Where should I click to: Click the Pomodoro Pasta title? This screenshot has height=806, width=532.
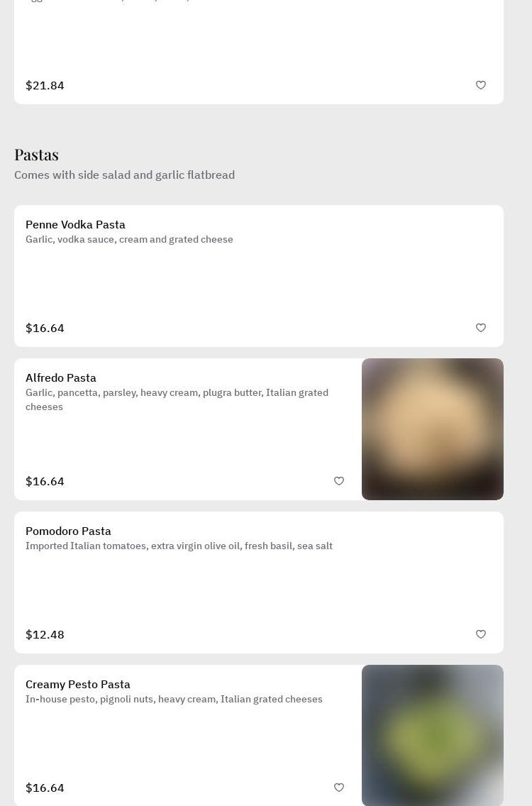(68, 531)
